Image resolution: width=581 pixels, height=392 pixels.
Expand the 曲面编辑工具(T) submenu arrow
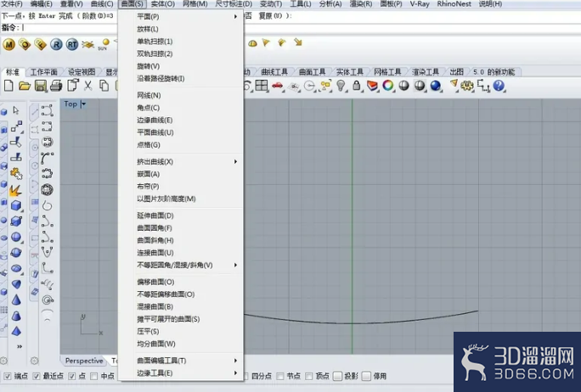pyautogui.click(x=235, y=361)
